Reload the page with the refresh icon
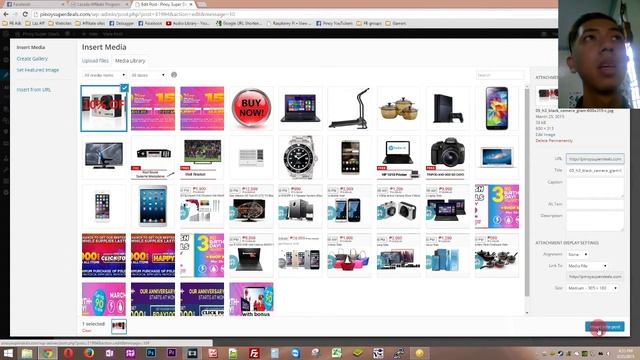 coord(25,14)
